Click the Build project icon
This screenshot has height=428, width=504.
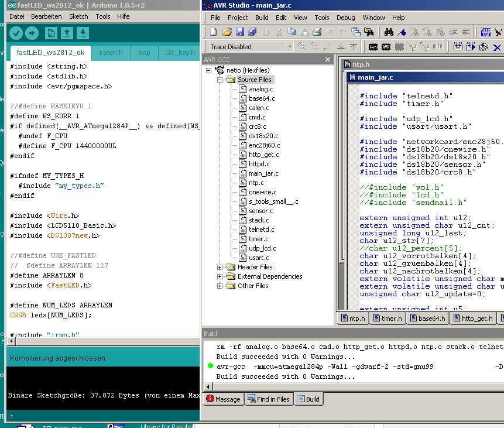[458, 47]
